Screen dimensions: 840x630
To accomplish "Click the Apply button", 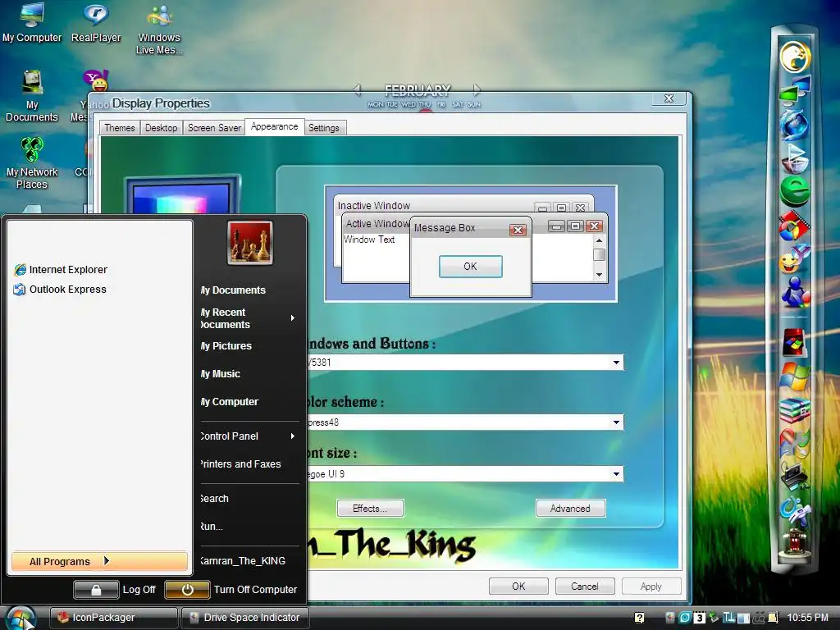I will point(651,586).
